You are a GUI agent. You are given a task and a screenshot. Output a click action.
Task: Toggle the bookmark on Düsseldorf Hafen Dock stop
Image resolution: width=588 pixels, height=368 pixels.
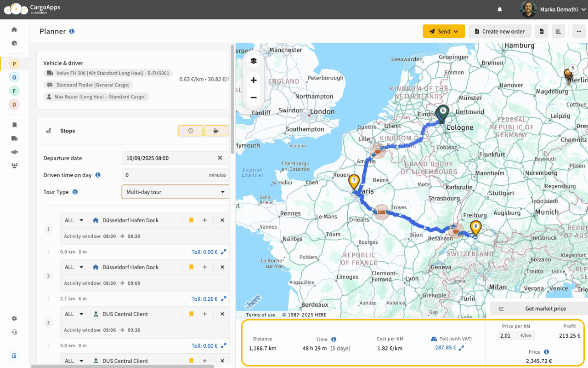191,220
